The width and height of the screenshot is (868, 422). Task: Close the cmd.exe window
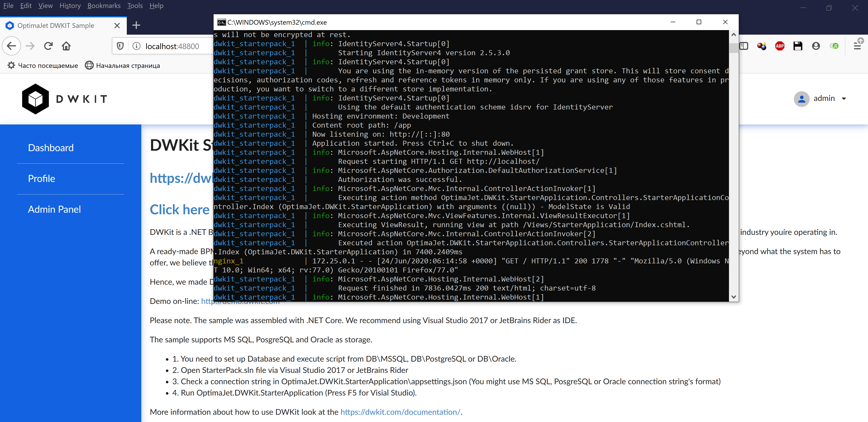[x=725, y=22]
